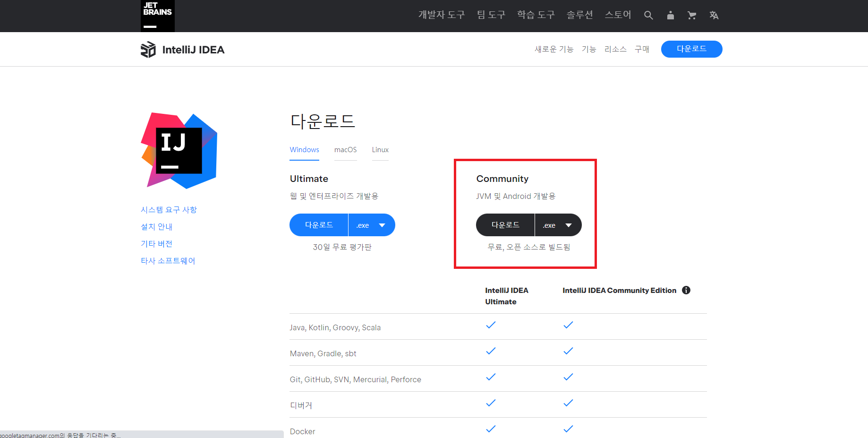
Task: Open the 솔루션 menu
Action: point(580,15)
